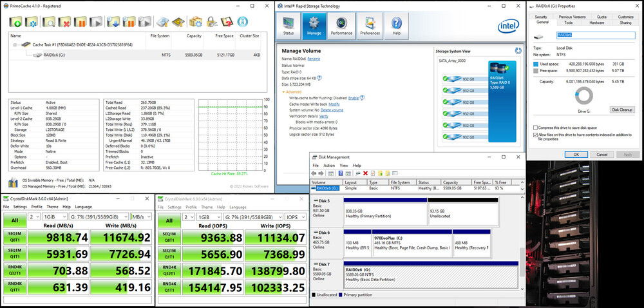Viewport: 644px width, 308px height.
Task: Collapse the Advanced section in Manage Volume
Action: pyautogui.click(x=291, y=92)
